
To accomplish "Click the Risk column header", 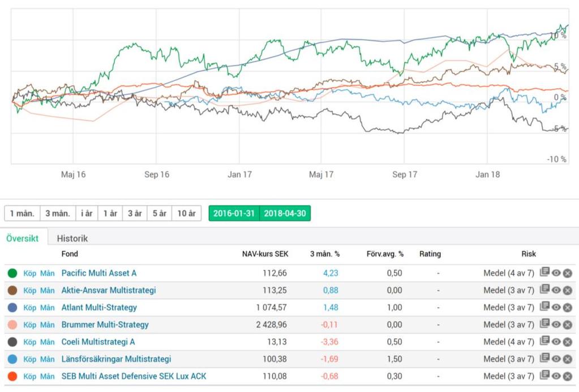I will click(529, 254).
